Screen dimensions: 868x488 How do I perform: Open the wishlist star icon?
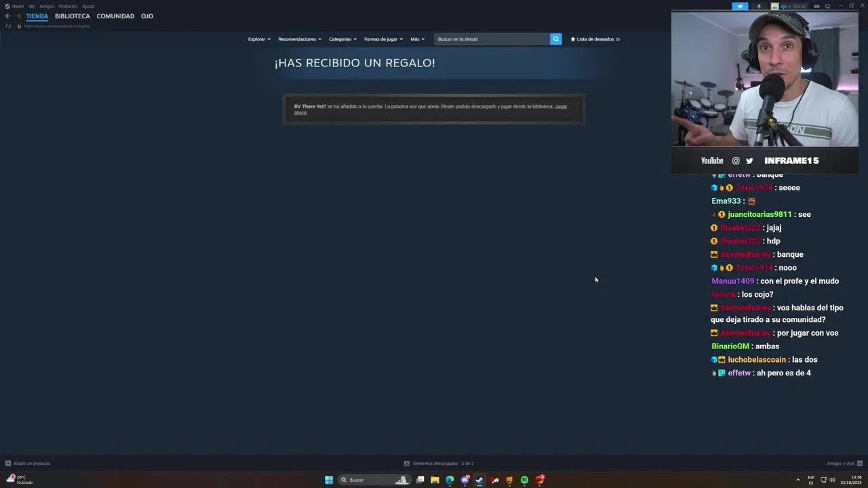573,39
